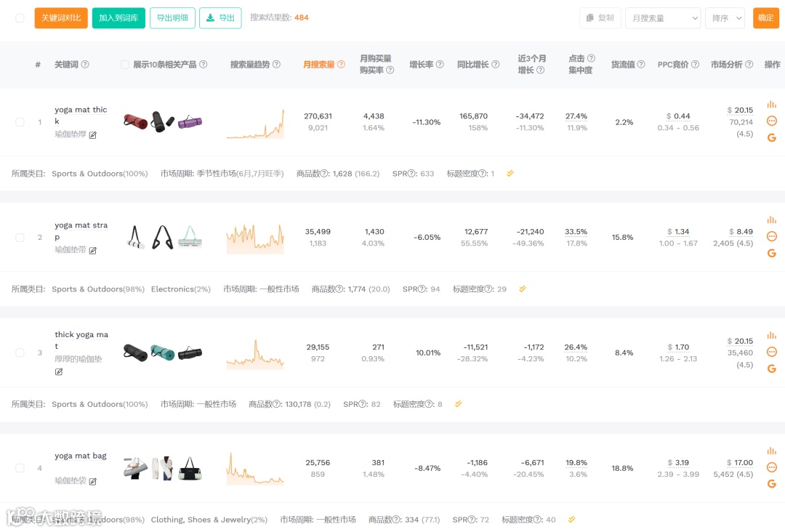Click the green checkmark icon after 标题密度 for thick yoga mat
785x532 pixels.
coord(458,403)
